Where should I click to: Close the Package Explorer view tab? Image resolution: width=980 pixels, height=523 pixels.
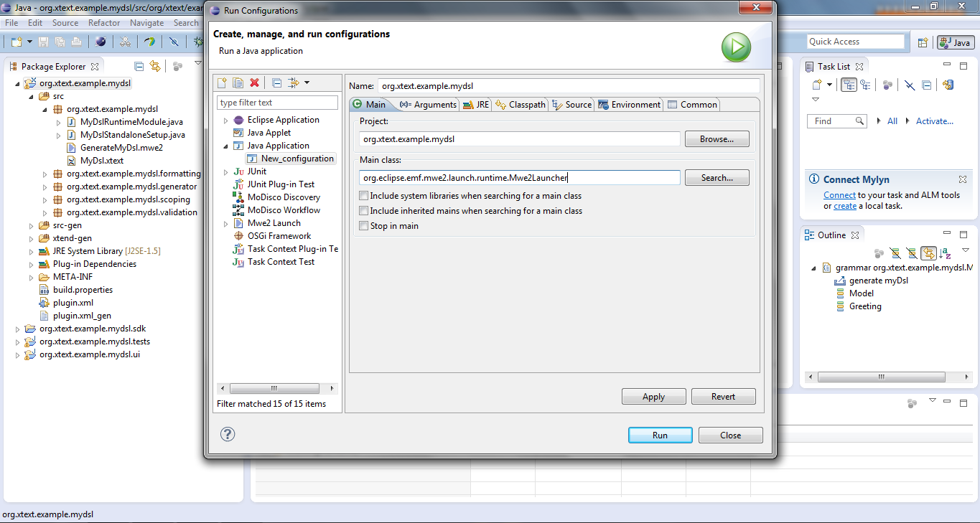95,66
